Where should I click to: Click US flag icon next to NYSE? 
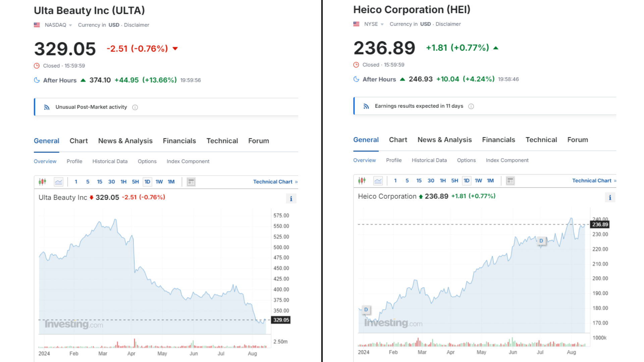tap(356, 24)
